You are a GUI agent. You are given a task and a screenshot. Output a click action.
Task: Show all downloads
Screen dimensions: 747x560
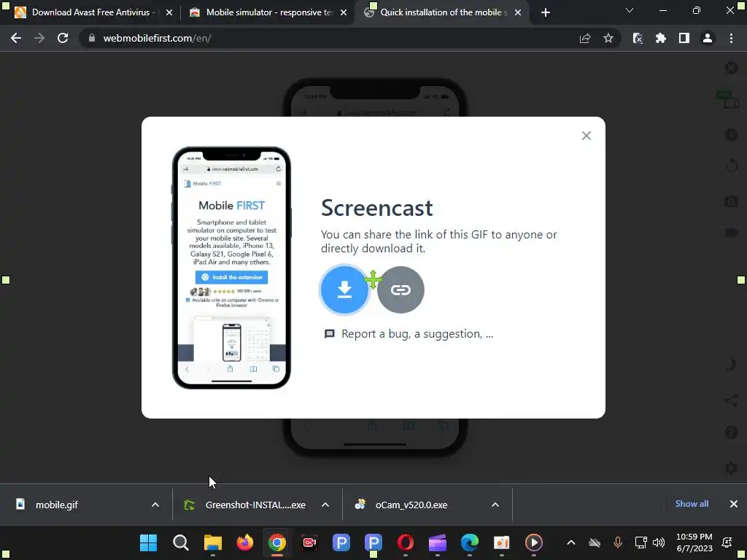692,504
